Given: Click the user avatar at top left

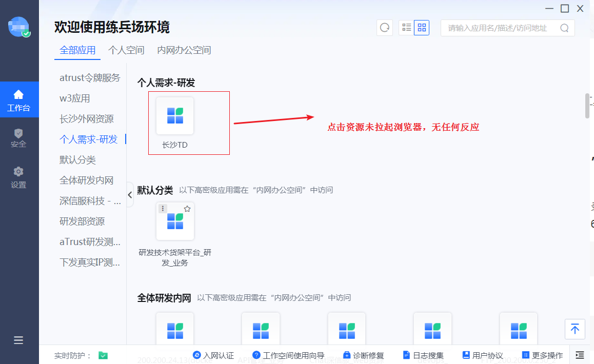Looking at the screenshot, I should point(18,27).
